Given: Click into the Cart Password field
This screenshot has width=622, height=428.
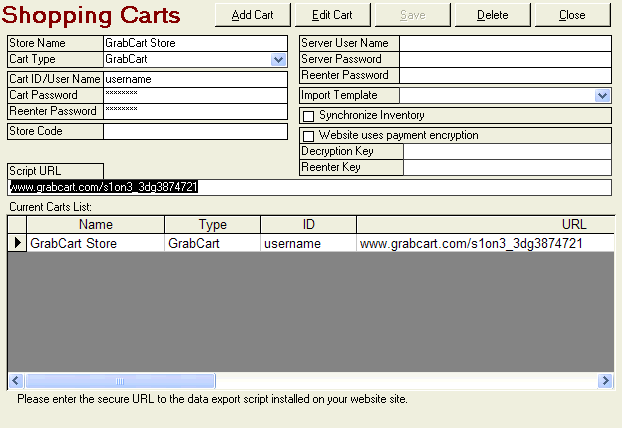Looking at the screenshot, I should pyautogui.click(x=195, y=96).
